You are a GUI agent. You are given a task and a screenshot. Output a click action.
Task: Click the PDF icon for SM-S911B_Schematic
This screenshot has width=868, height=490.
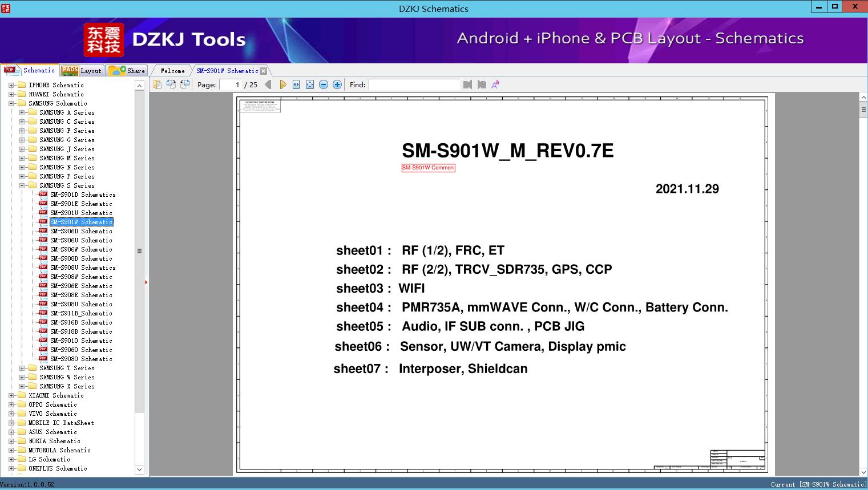click(43, 313)
